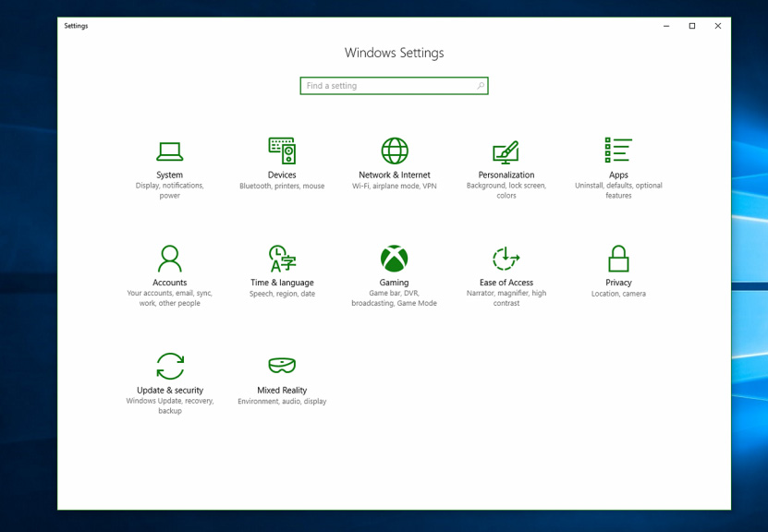The height and width of the screenshot is (532, 768).
Task: Minimize the Settings window
Action: 666,26
